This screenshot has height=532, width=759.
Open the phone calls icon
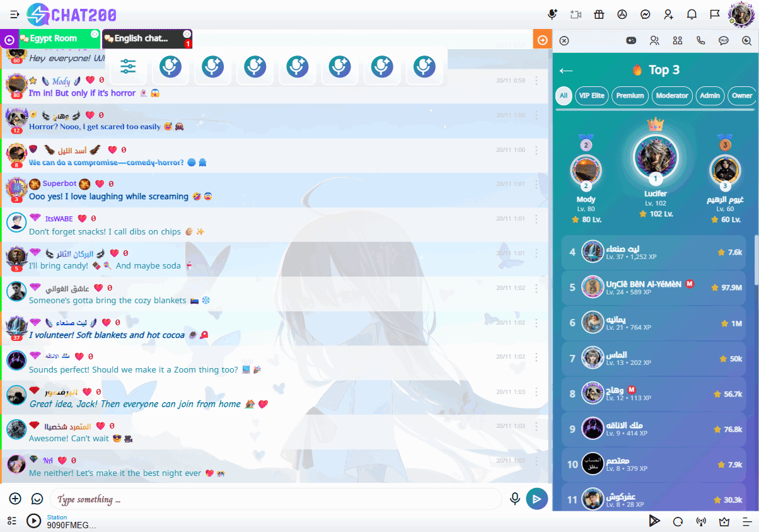(700, 40)
